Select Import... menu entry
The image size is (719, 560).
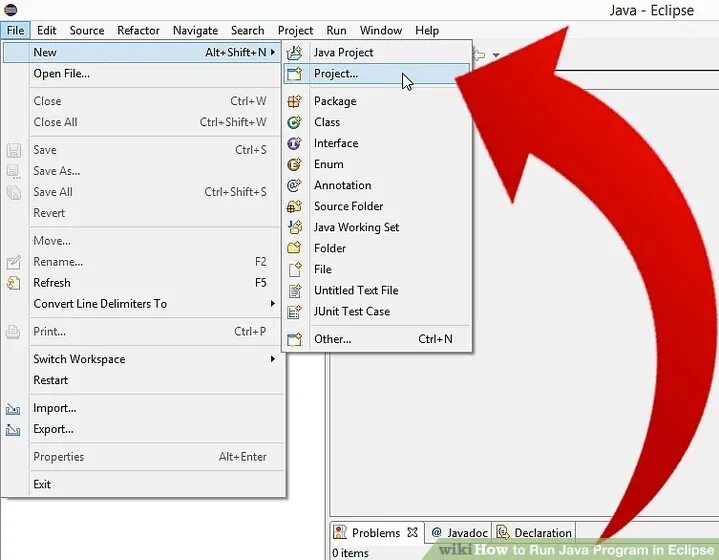coord(144,408)
